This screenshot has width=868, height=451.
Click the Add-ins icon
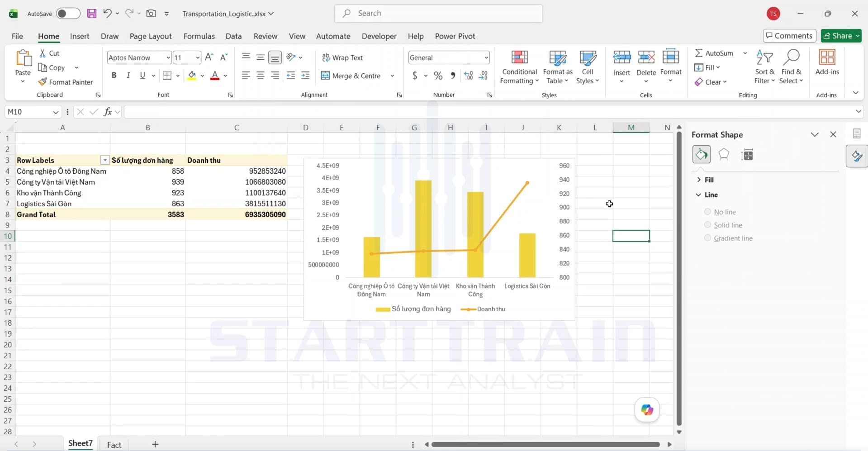point(827,62)
